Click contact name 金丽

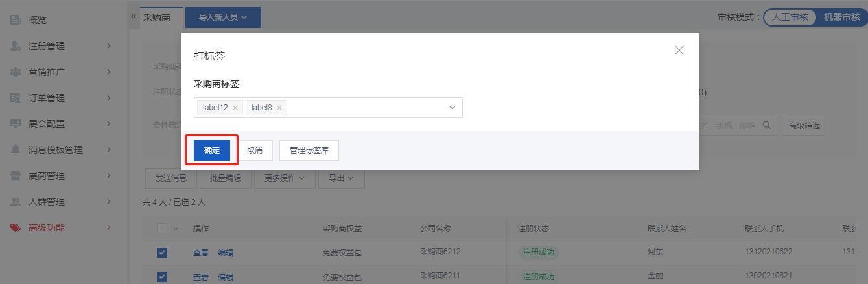tap(655, 276)
